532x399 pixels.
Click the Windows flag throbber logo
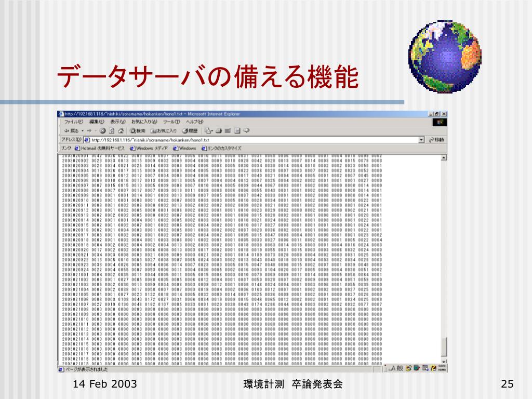click(440, 122)
